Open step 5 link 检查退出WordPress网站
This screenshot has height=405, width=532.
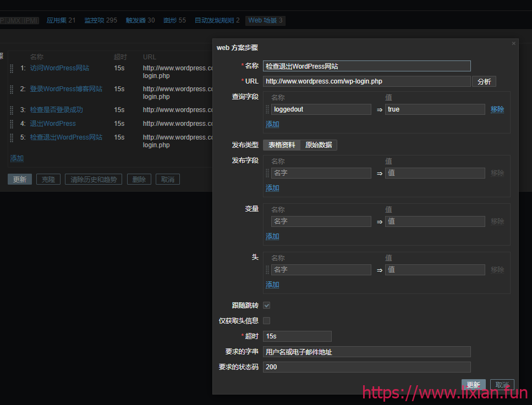pos(66,137)
